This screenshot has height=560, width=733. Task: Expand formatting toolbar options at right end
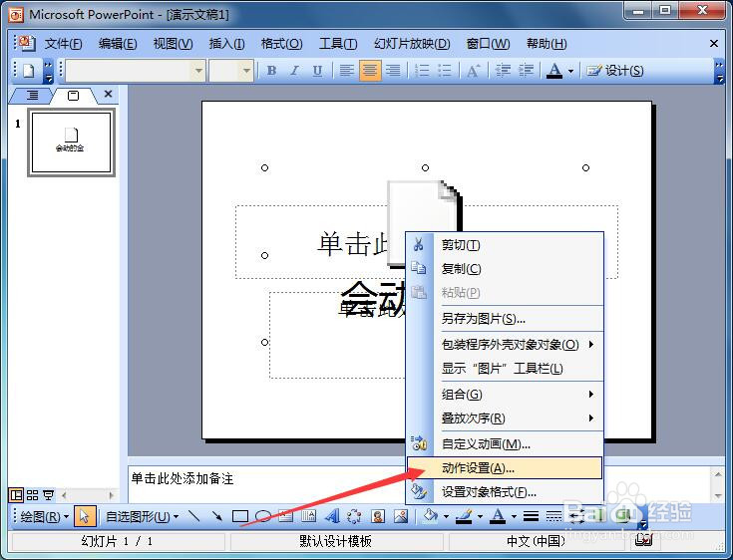coord(719,71)
